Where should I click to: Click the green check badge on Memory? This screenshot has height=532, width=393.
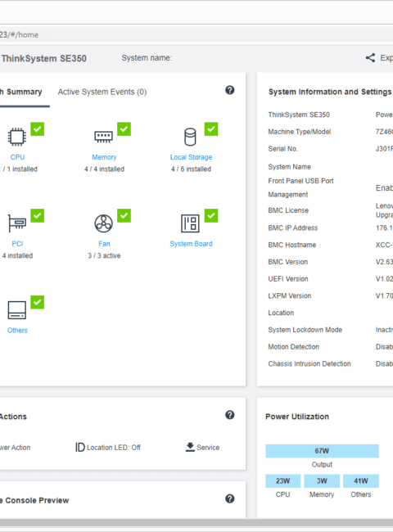point(124,129)
